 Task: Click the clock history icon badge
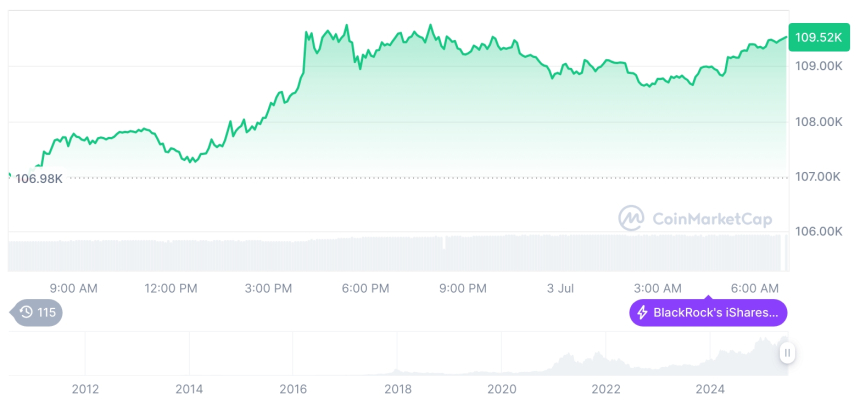25,313
